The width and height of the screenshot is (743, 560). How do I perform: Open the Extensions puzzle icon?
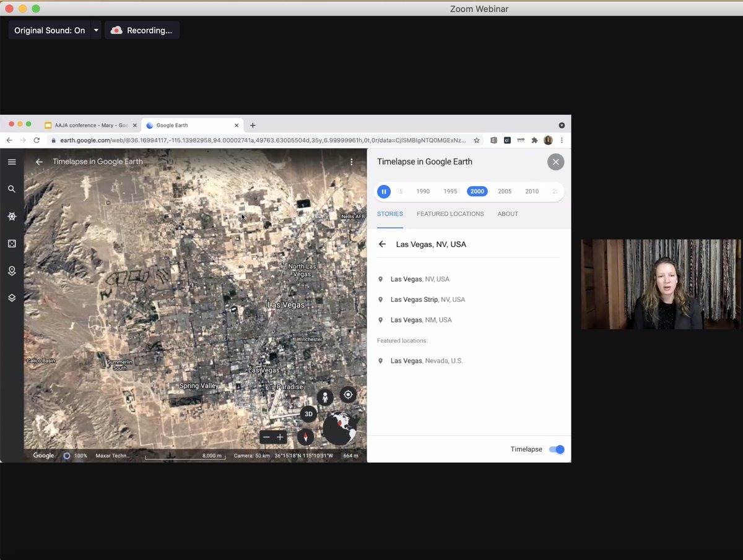tap(534, 140)
